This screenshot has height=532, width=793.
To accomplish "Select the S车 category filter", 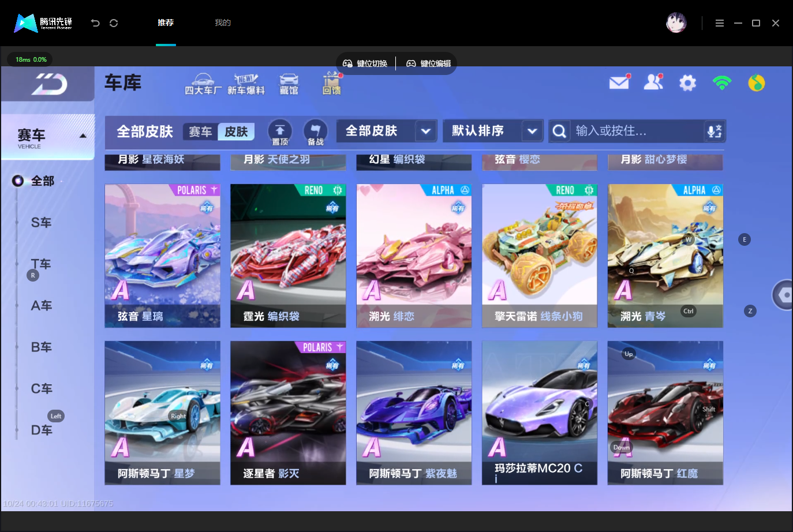I will [x=41, y=223].
